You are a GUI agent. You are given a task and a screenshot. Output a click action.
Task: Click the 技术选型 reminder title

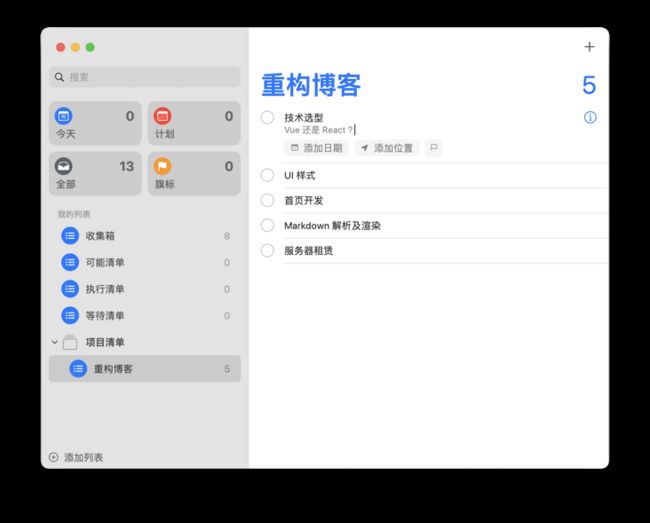click(303, 117)
